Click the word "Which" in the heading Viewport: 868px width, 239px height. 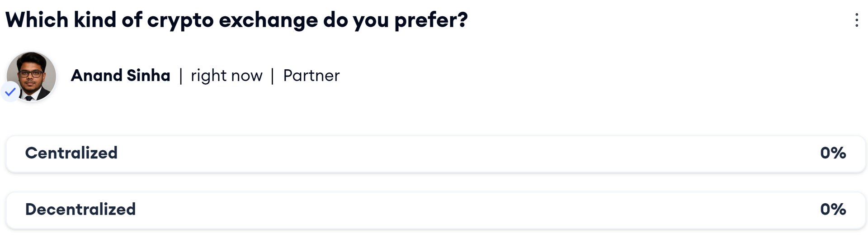pyautogui.click(x=37, y=20)
